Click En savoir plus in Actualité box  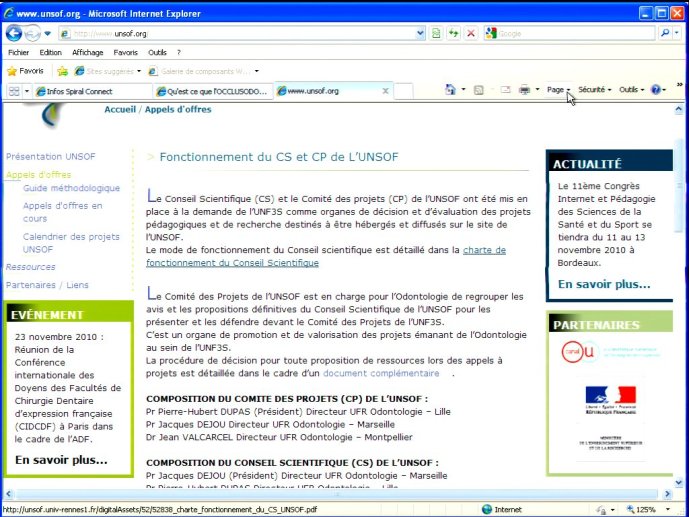(x=604, y=284)
